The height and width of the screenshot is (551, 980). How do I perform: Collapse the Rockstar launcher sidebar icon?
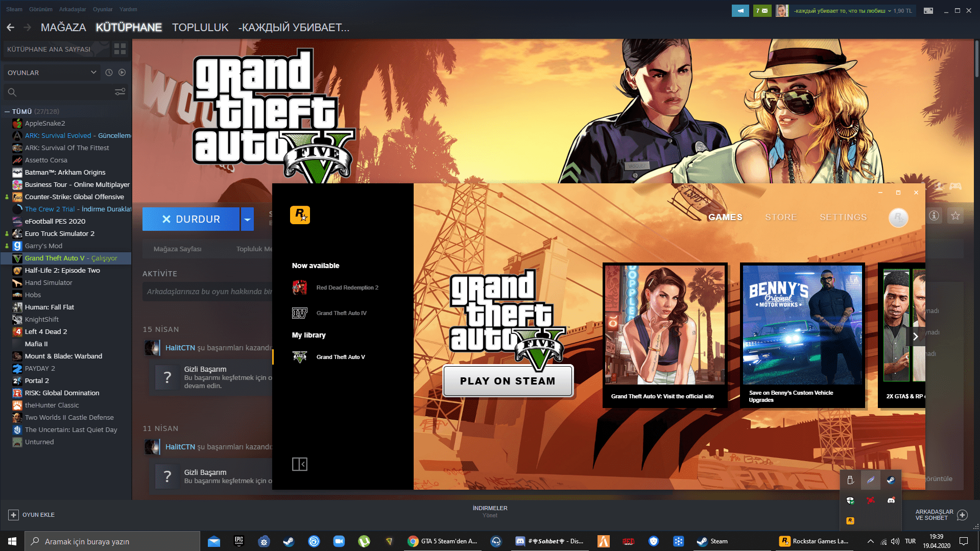[x=301, y=464]
